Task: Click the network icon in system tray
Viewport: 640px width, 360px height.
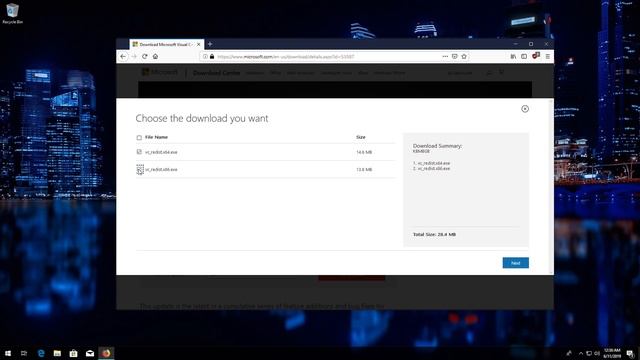Action: click(589, 353)
